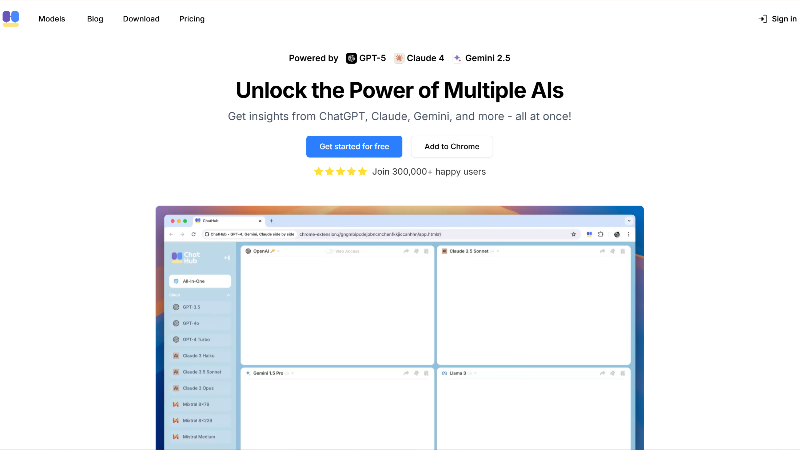Collapse the ChatHub sidebar with its toggle icon
800x450 pixels.
[227, 258]
